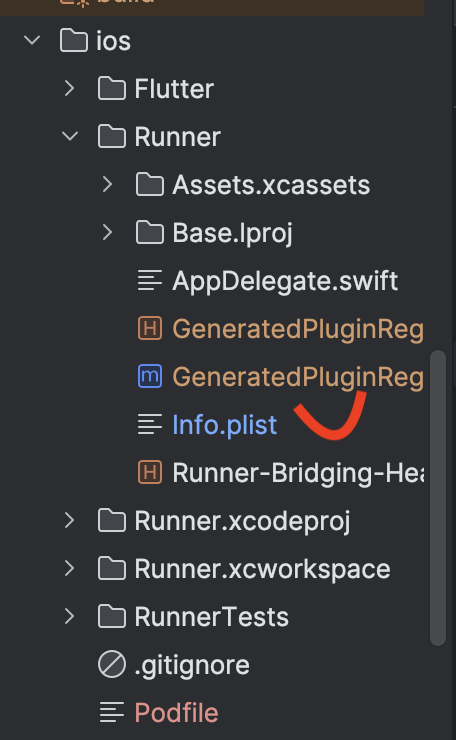Image resolution: width=456 pixels, height=740 pixels.
Task: Collapse the Runner folder chevron
Action: (70, 136)
